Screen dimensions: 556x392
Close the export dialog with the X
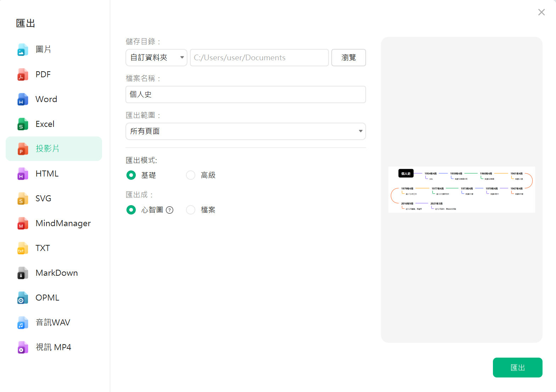click(541, 12)
